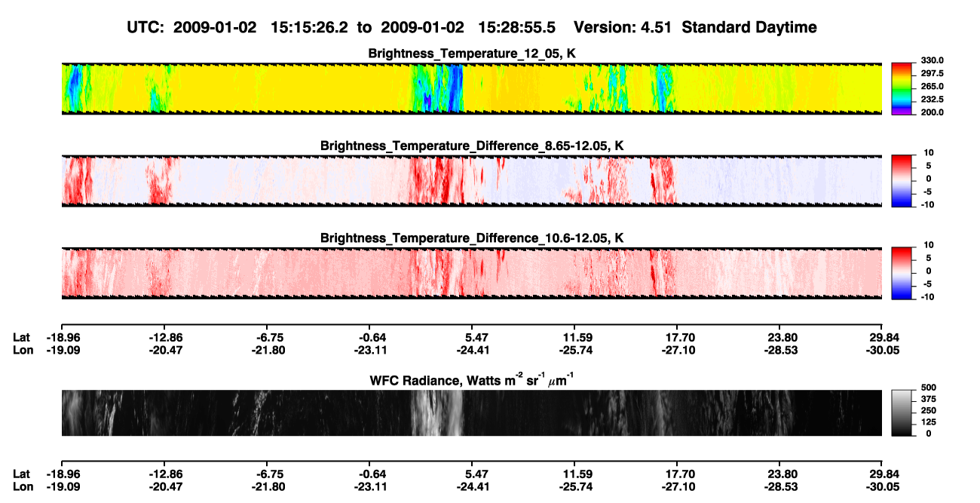The image size is (980, 503).
Task: Click the 'Brightness_Temperature_Difference_8.65-12.05, K' title
Action: [471, 145]
